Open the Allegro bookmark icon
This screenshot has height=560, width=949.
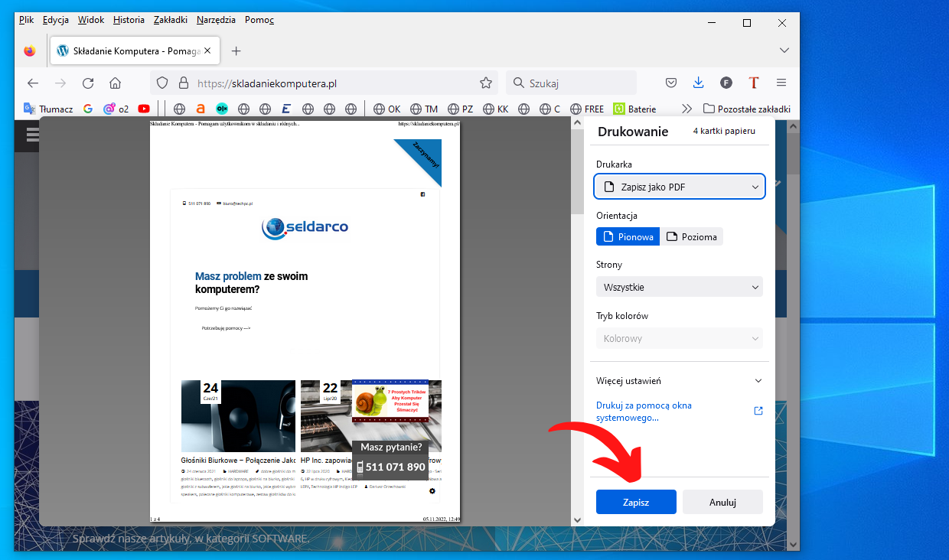pyautogui.click(x=201, y=109)
